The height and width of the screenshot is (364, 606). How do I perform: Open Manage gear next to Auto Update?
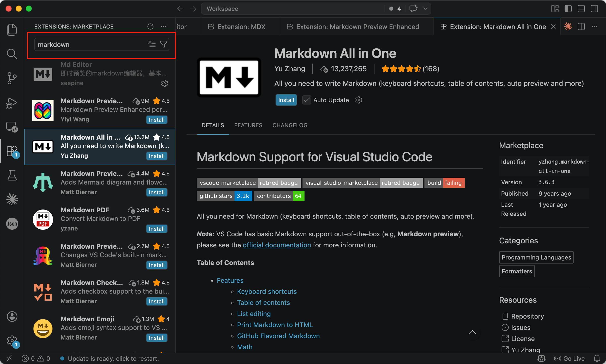click(x=359, y=100)
